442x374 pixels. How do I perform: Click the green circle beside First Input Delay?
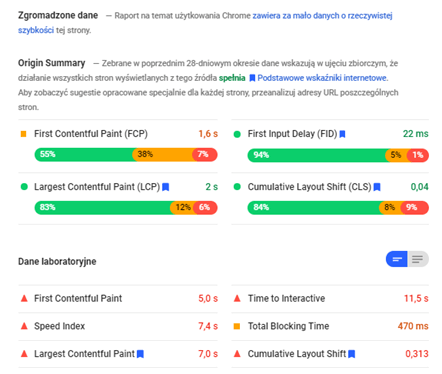tap(237, 134)
